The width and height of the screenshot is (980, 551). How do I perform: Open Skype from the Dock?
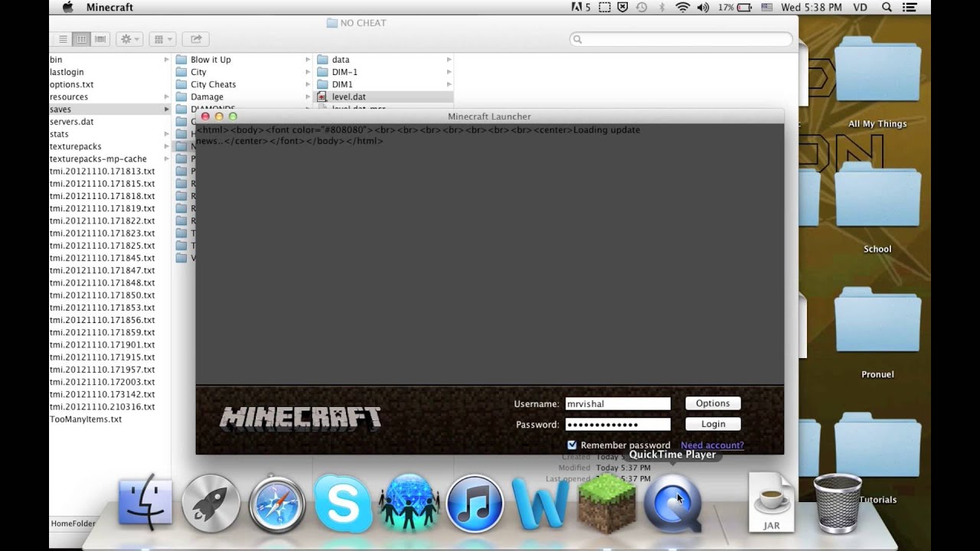click(342, 503)
